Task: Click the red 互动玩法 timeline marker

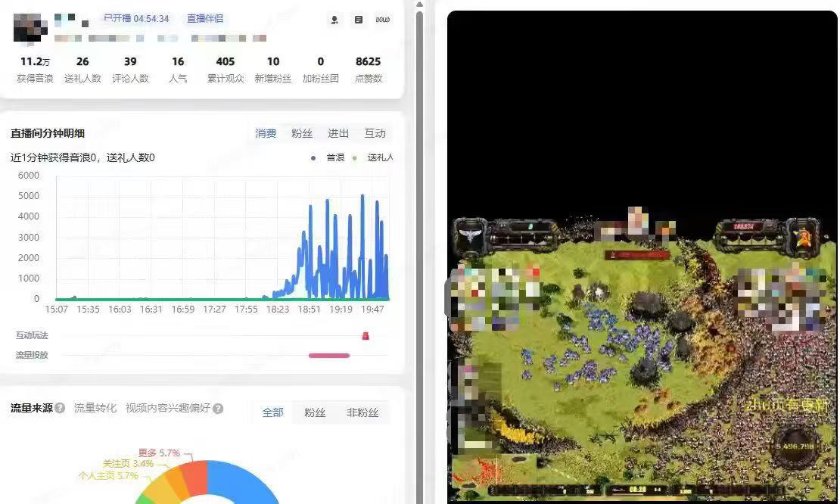Action: pyautogui.click(x=366, y=336)
